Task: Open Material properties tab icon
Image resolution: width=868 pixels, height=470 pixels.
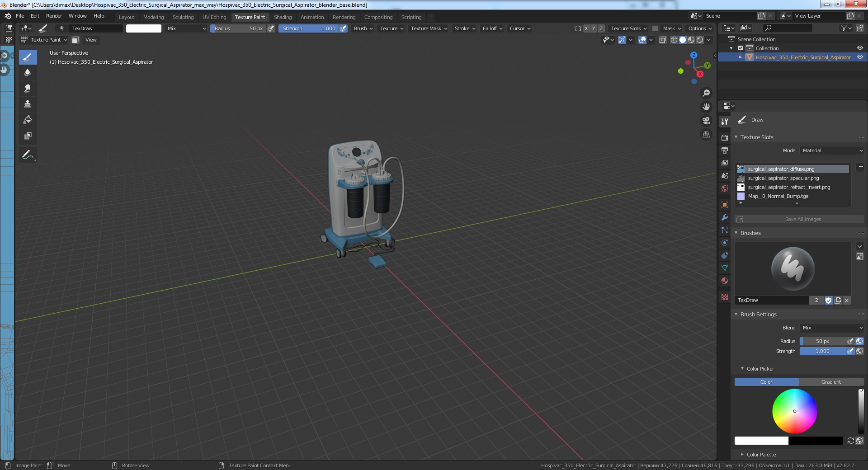Action: (x=725, y=281)
